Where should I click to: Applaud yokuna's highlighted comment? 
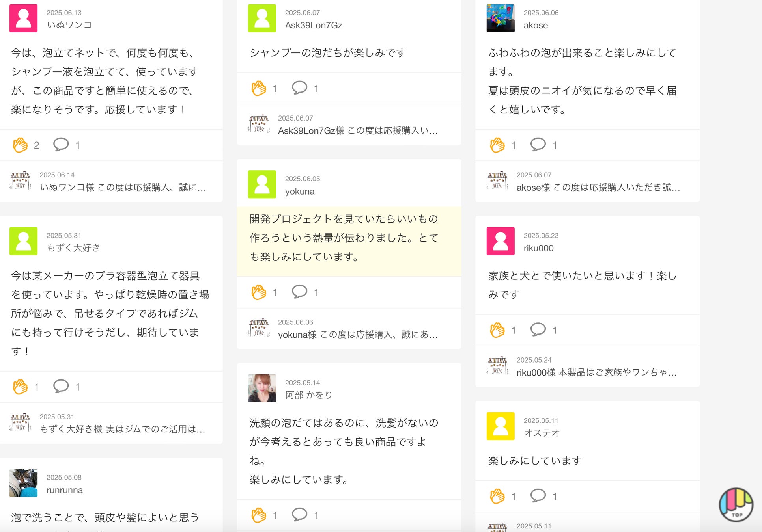tap(259, 292)
